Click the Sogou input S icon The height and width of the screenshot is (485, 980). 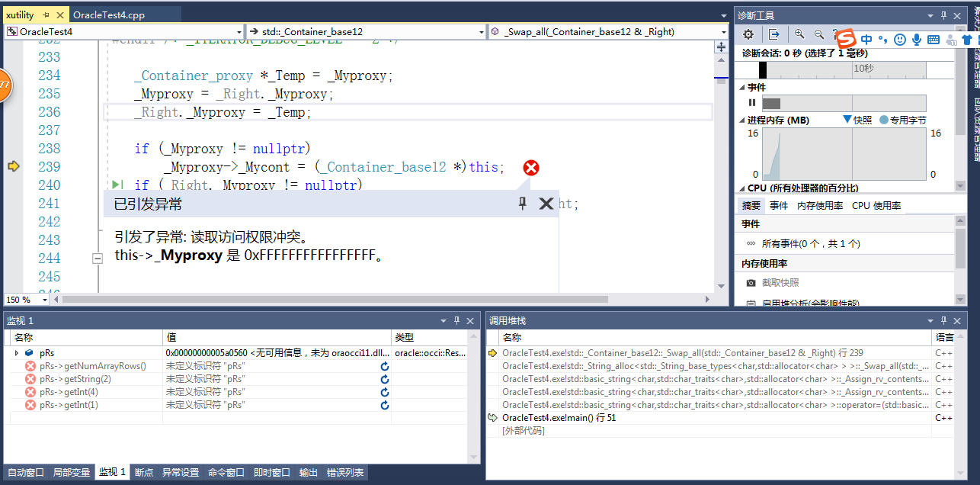tap(844, 39)
